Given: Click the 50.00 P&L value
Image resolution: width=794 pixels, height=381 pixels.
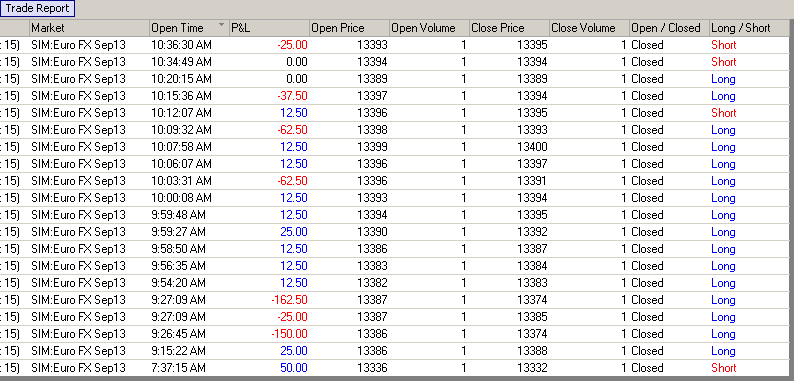Looking at the screenshot, I should coord(294,368).
